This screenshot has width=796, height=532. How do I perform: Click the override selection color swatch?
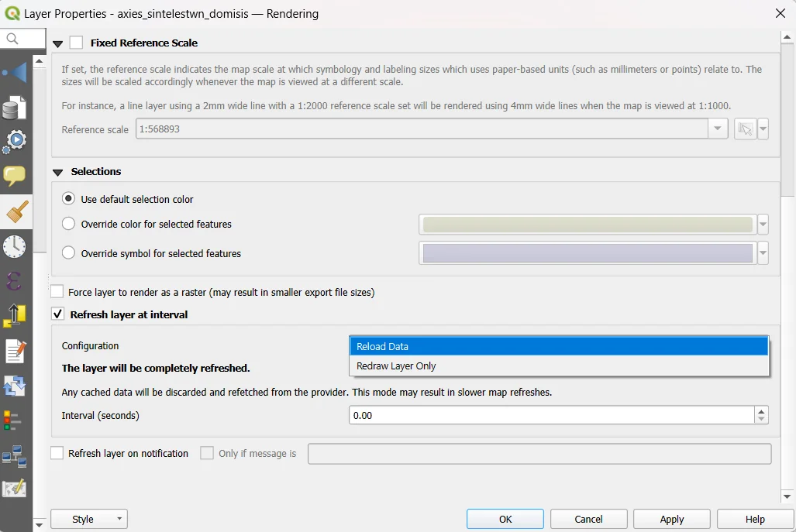point(588,225)
